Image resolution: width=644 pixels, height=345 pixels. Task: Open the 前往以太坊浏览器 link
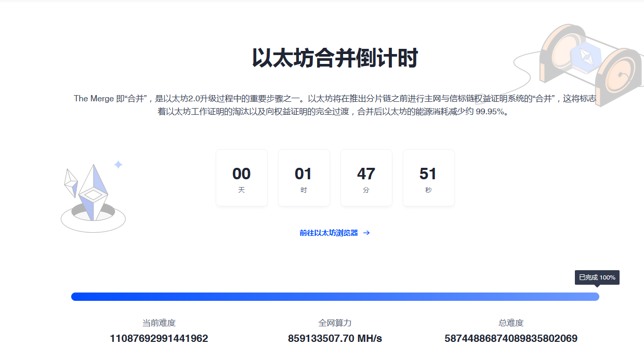coord(335,233)
